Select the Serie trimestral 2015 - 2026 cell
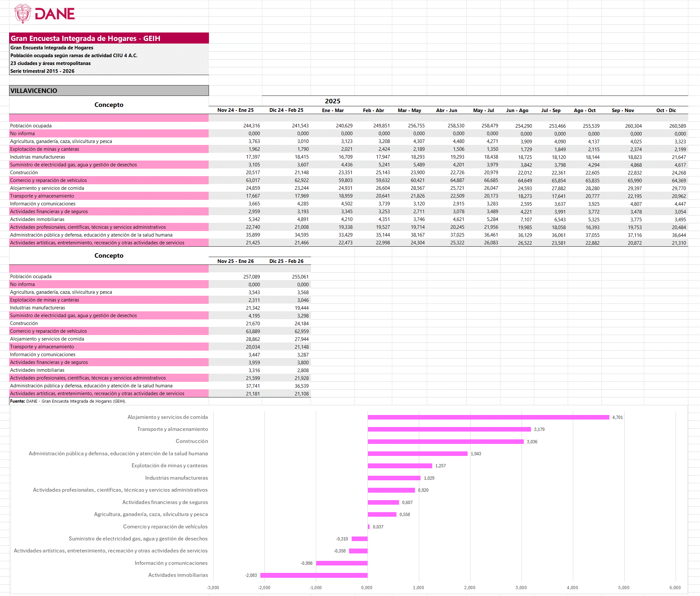This screenshot has height=596, width=700. 43,71
